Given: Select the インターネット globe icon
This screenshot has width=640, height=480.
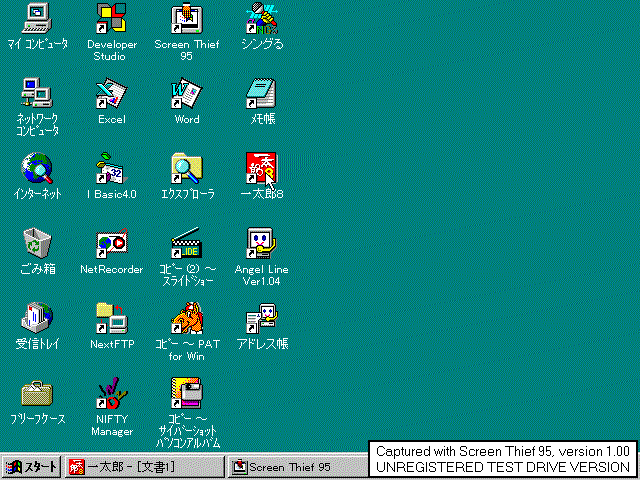Looking at the screenshot, I should (x=37, y=168).
